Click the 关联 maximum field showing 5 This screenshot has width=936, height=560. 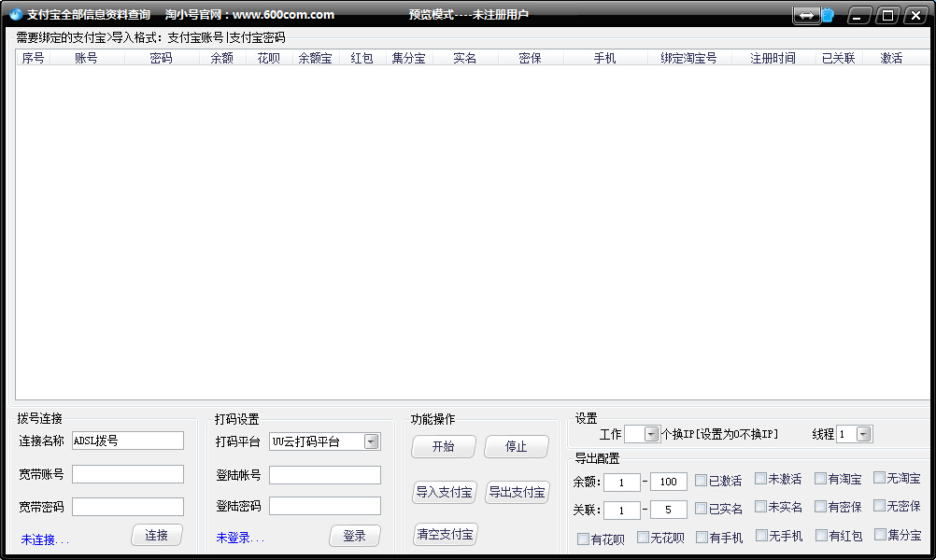click(669, 510)
